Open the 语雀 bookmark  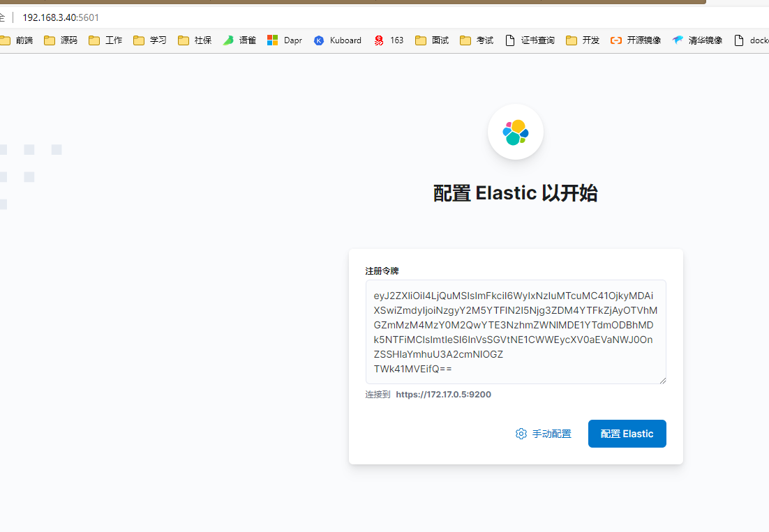[x=239, y=40]
